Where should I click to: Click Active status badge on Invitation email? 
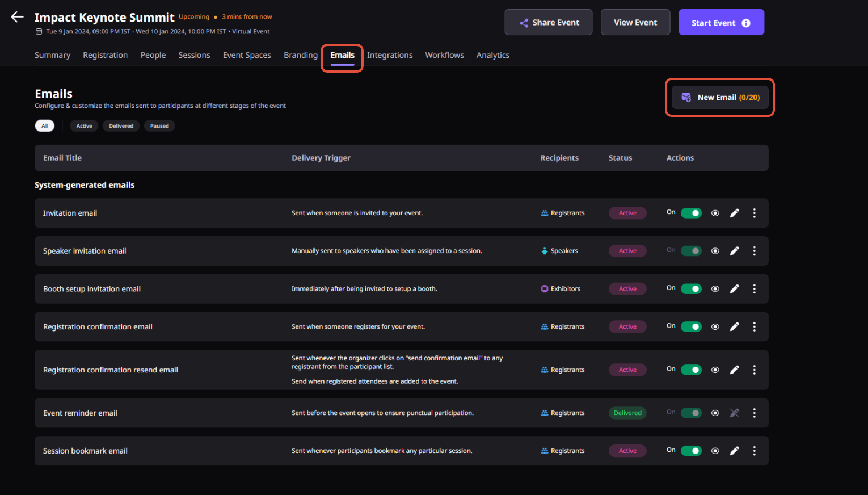[627, 213]
